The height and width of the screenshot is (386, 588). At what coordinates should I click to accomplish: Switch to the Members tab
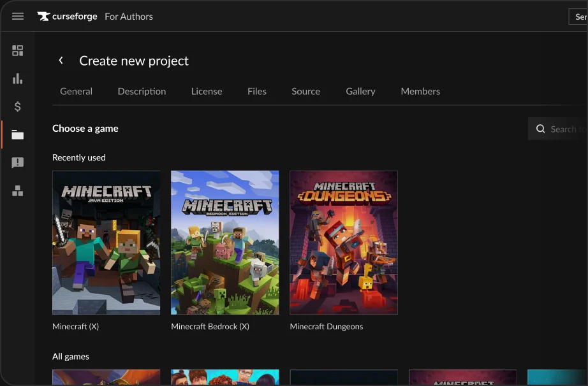coord(420,91)
